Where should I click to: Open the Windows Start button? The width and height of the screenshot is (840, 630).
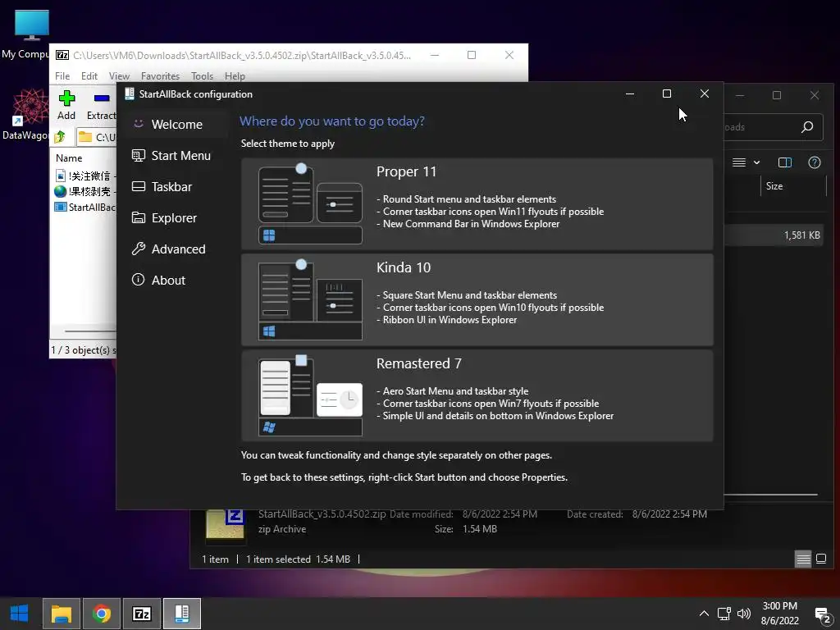(20, 614)
